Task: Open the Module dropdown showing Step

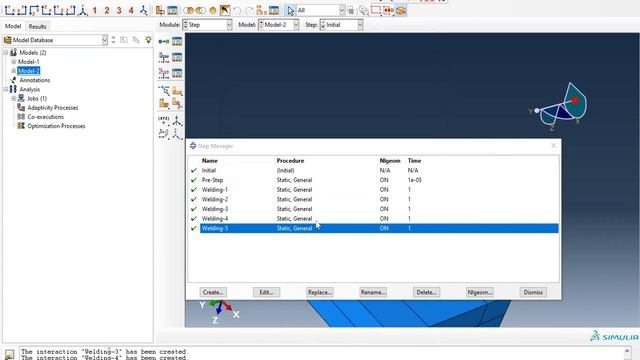Action: (x=207, y=25)
